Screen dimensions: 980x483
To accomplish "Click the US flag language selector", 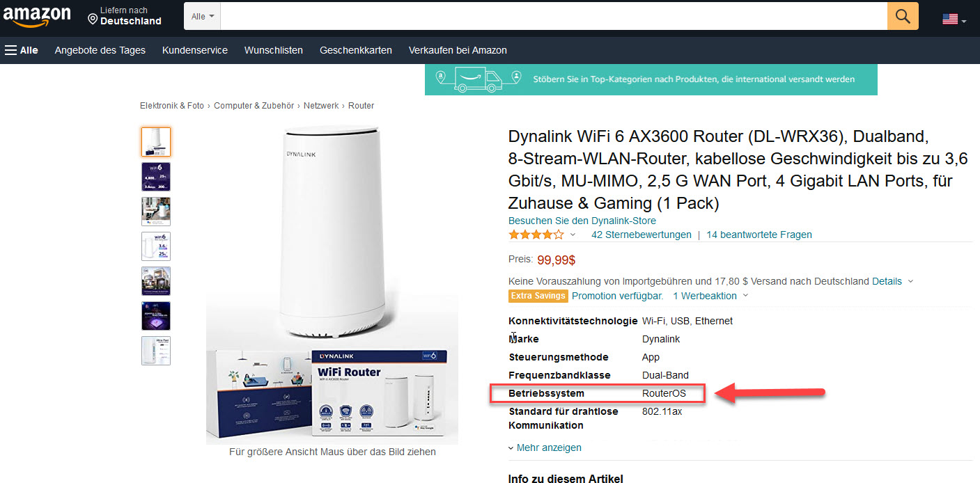I will coord(954,19).
